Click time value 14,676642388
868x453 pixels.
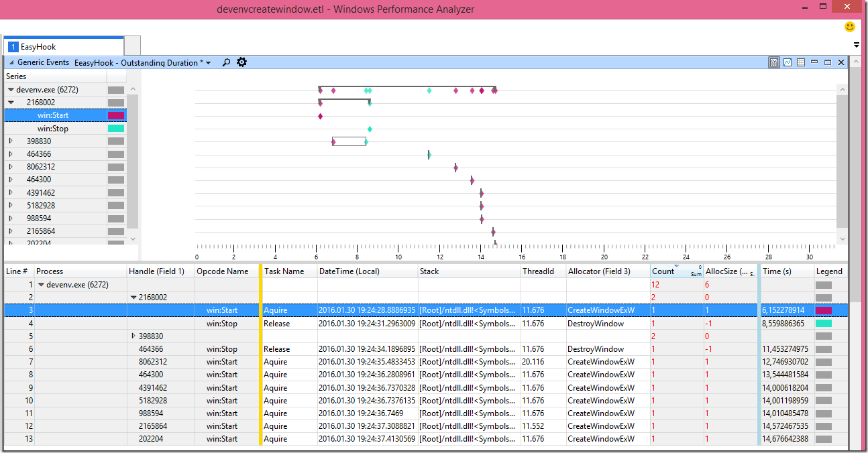(x=785, y=439)
